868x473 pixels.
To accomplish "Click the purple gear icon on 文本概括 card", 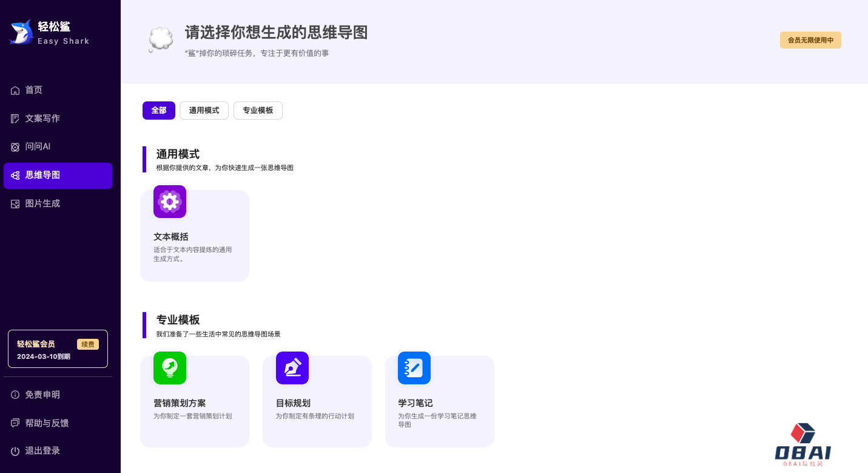I will [170, 202].
